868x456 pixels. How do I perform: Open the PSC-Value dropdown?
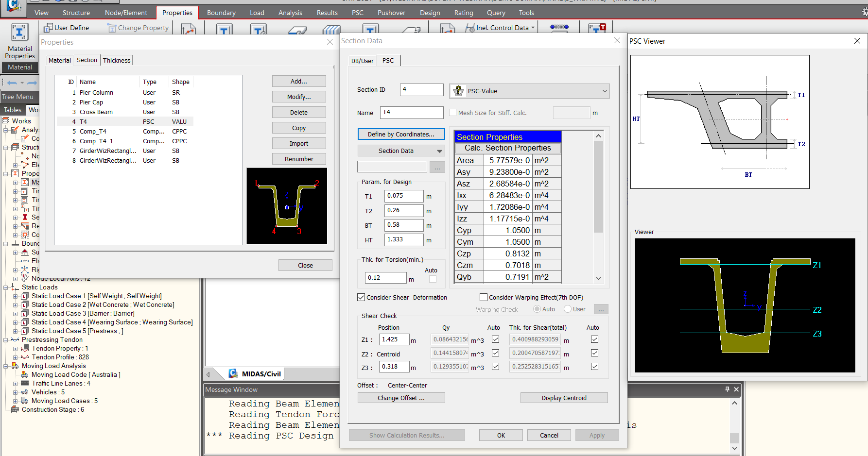click(x=604, y=91)
